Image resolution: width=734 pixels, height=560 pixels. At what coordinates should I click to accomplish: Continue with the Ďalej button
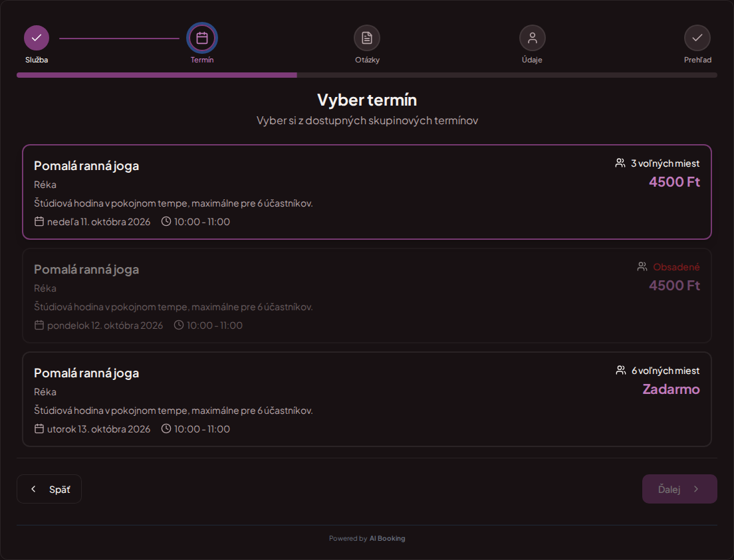(679, 490)
